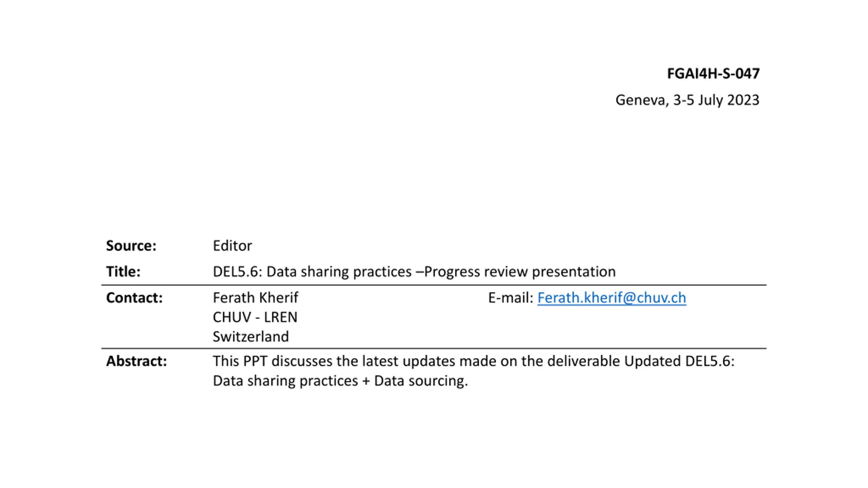This screenshot has height=488, width=868.
Task: Click the document number FGAI4H-S-047
Action: coord(713,74)
